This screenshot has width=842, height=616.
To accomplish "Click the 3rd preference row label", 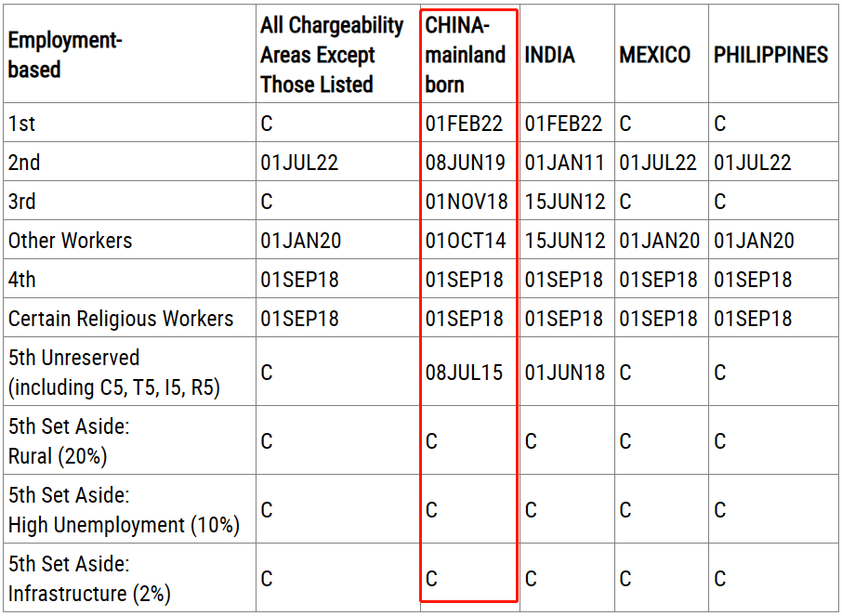I will tap(22, 202).
